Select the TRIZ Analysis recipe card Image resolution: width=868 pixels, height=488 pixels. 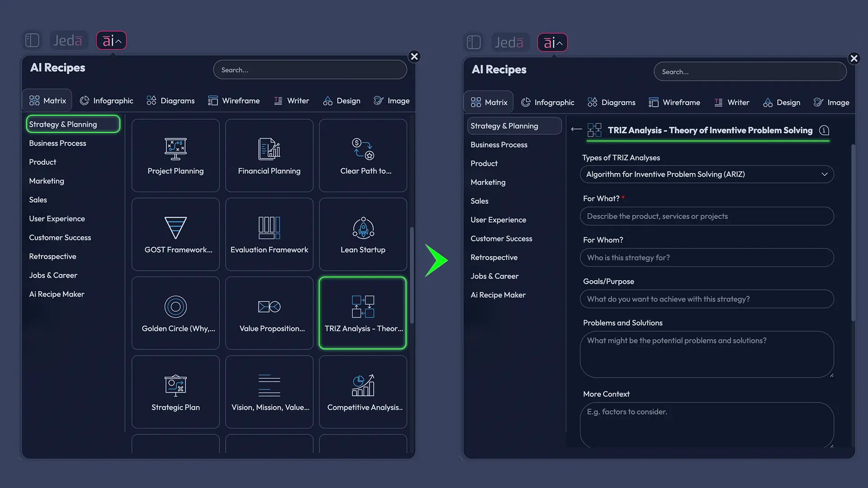coord(363,313)
